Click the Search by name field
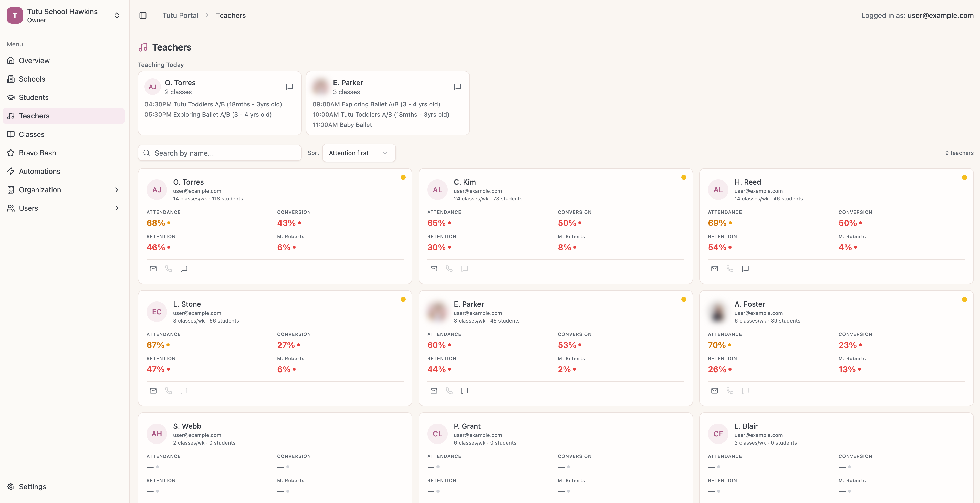980x503 pixels. [x=224, y=153]
